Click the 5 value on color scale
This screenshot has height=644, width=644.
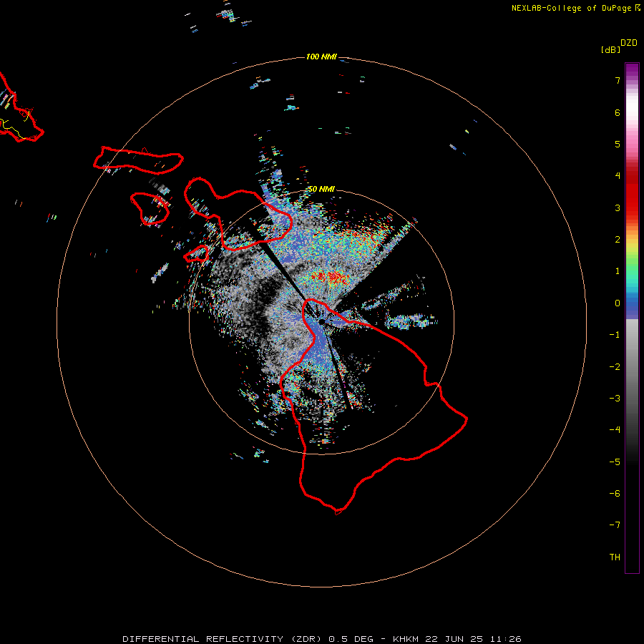click(618, 144)
